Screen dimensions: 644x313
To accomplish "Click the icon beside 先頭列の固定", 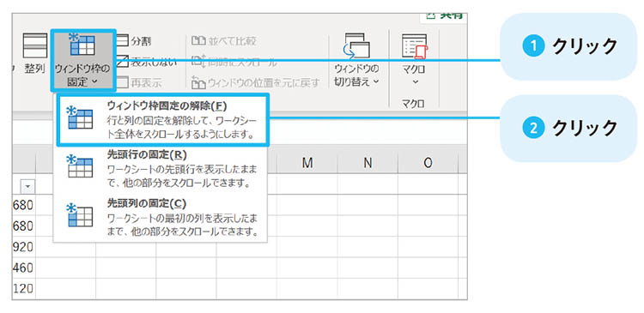I will tap(80, 215).
